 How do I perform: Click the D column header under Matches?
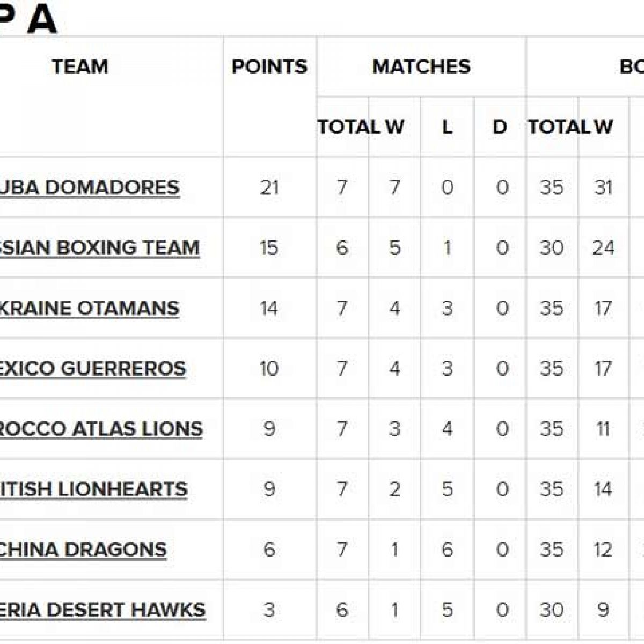pyautogui.click(x=500, y=127)
